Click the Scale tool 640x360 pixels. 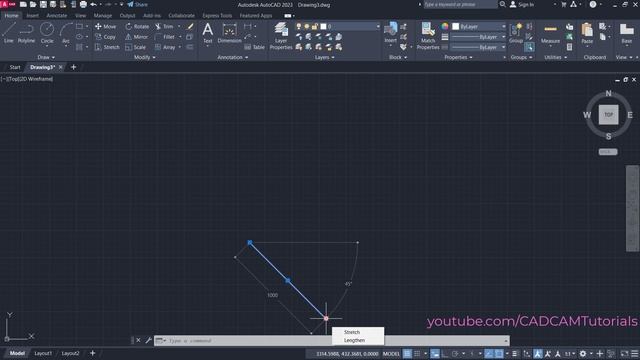135,47
